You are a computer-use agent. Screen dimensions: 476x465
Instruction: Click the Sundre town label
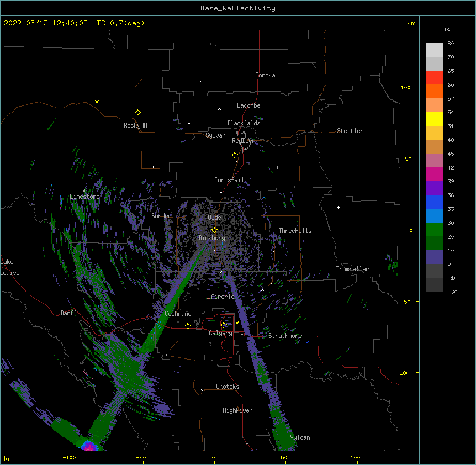(161, 216)
